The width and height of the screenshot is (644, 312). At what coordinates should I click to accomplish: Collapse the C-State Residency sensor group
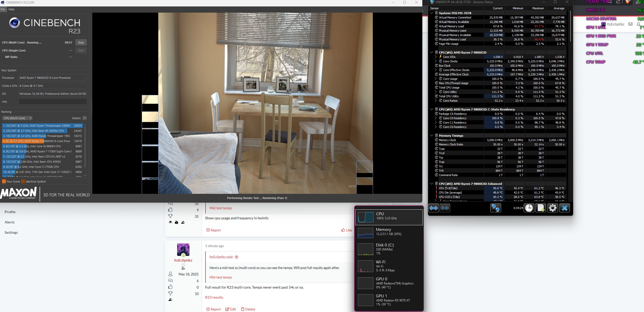[x=432, y=109]
